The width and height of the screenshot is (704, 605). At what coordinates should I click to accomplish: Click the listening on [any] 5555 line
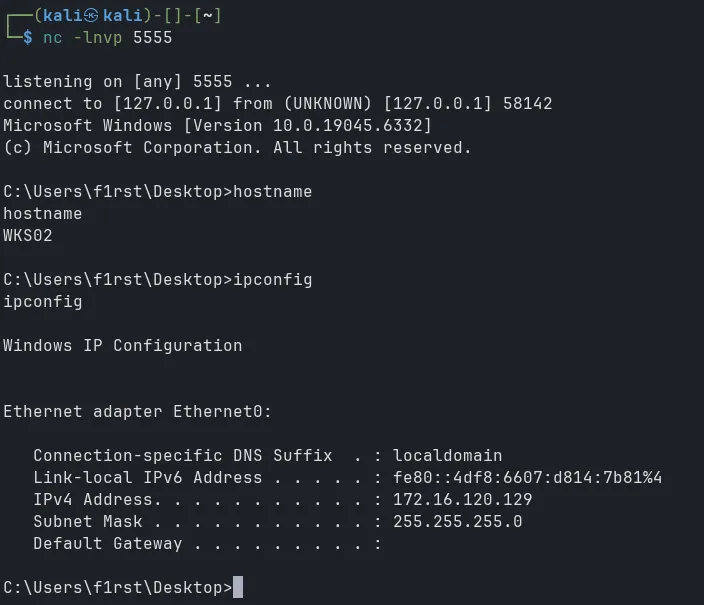pos(137,82)
